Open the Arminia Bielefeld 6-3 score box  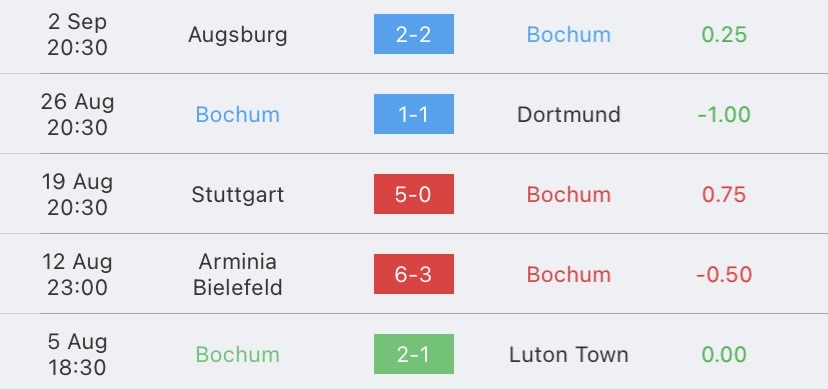pyautogui.click(x=413, y=274)
